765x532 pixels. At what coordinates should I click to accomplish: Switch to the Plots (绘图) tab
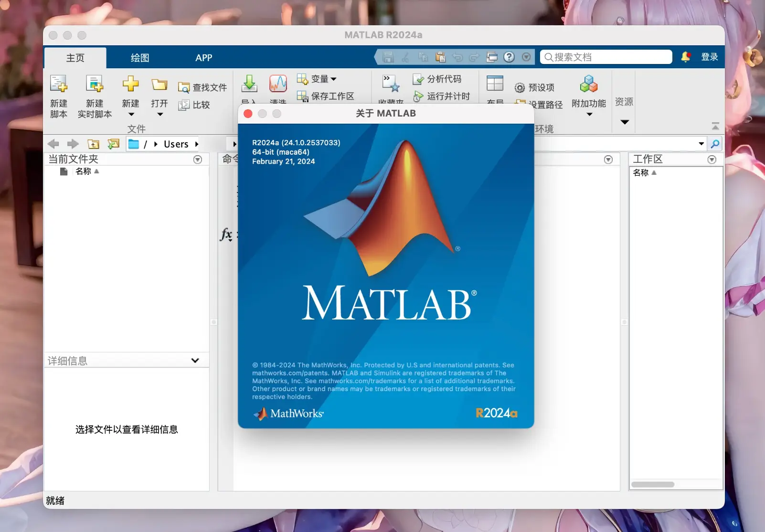(x=140, y=58)
